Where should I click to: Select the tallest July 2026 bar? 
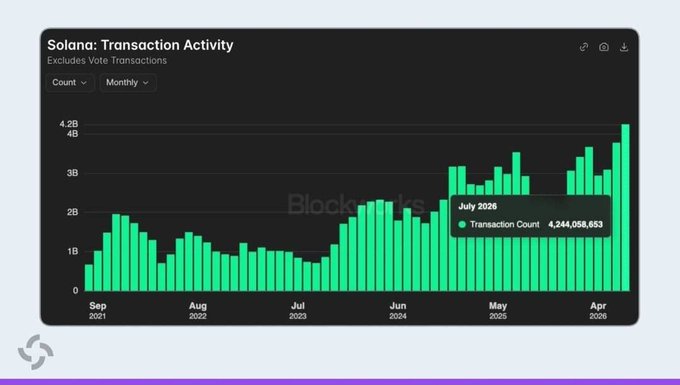point(625,207)
